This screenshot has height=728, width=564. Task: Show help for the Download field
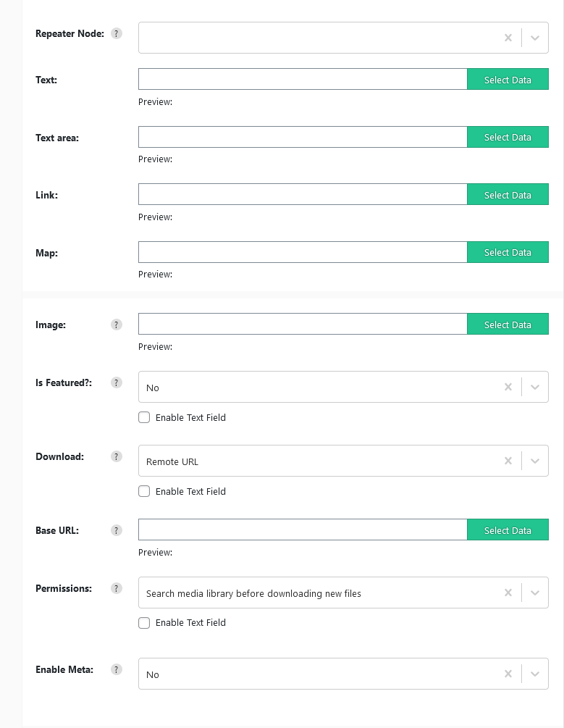pos(117,456)
